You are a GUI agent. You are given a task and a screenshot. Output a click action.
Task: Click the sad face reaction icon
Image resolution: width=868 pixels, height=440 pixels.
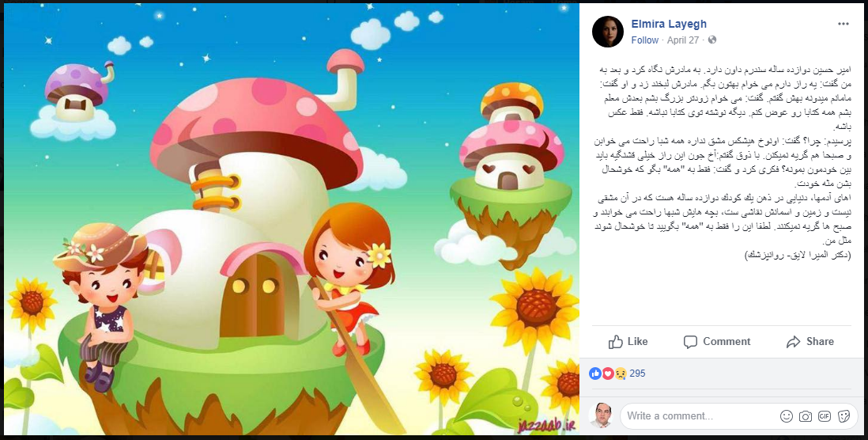click(x=621, y=374)
